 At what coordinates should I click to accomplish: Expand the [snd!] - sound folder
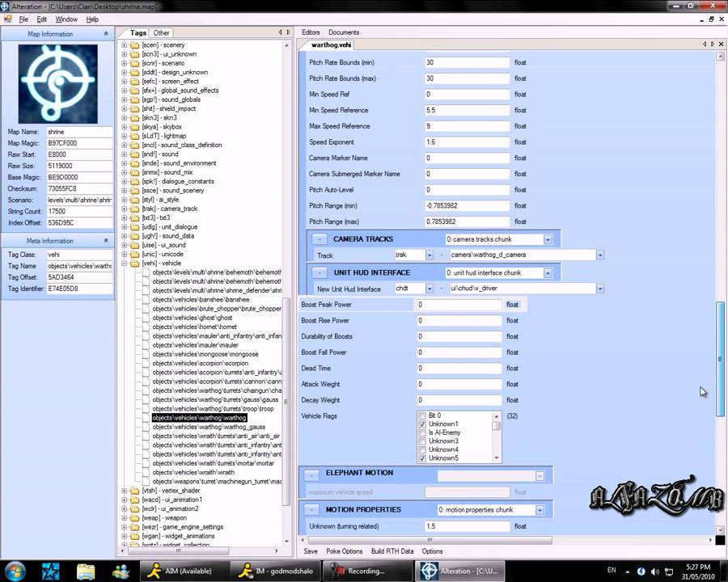pyautogui.click(x=124, y=154)
